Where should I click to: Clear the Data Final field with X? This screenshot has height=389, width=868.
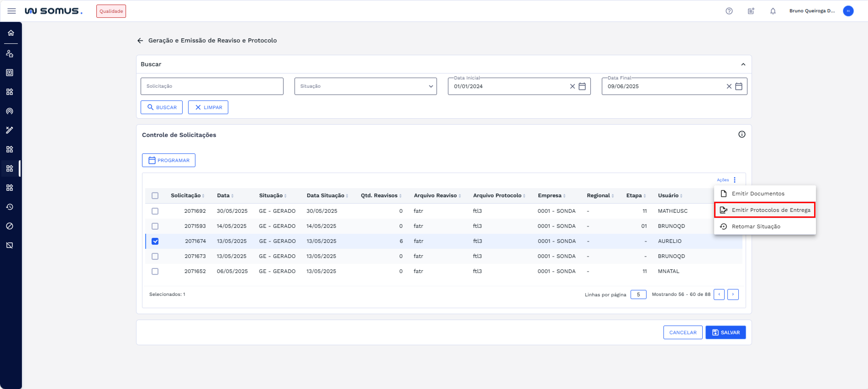click(729, 86)
